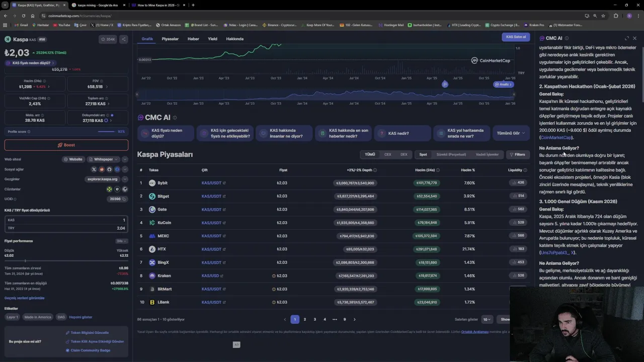Expand the CMC AI panel to fullscreen

626,38
